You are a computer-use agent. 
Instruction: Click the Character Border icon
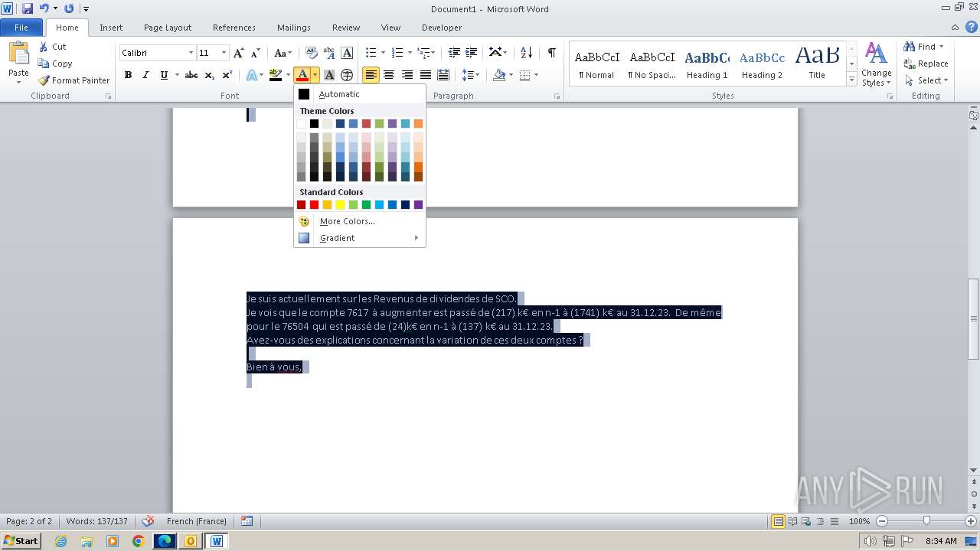click(x=347, y=53)
